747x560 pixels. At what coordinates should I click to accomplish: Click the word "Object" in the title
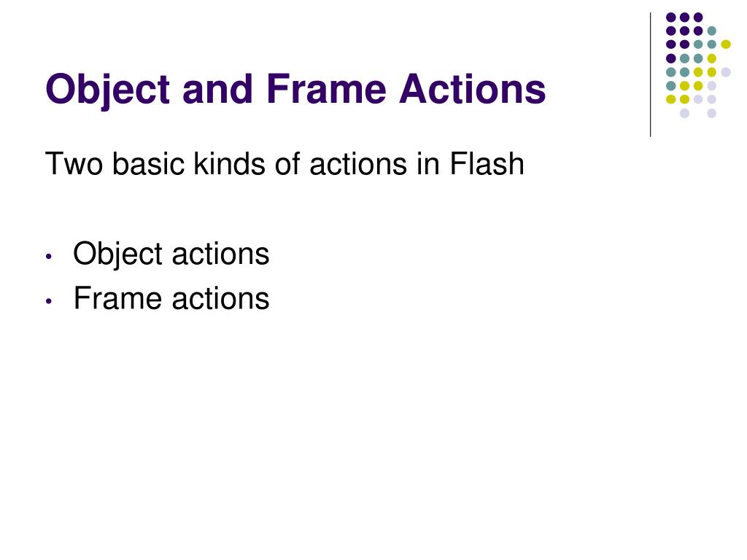(108, 90)
